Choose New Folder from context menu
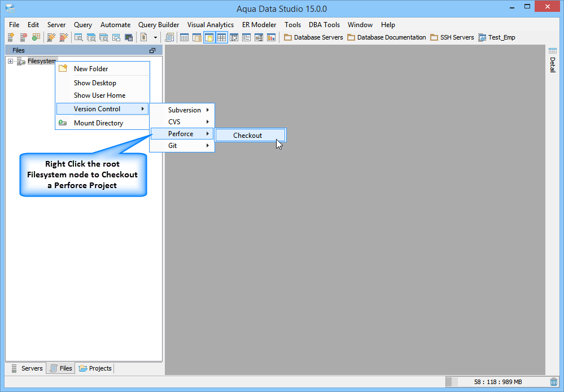Screen dimensions: 564x392 tap(103, 69)
